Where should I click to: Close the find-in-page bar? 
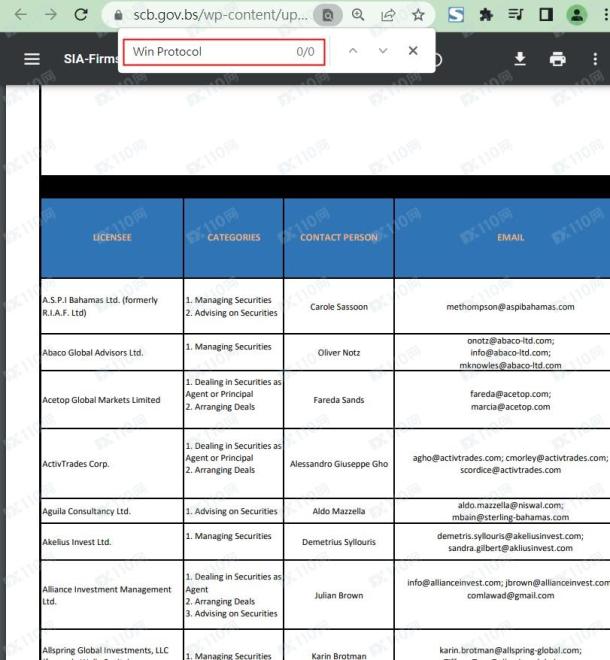[413, 51]
